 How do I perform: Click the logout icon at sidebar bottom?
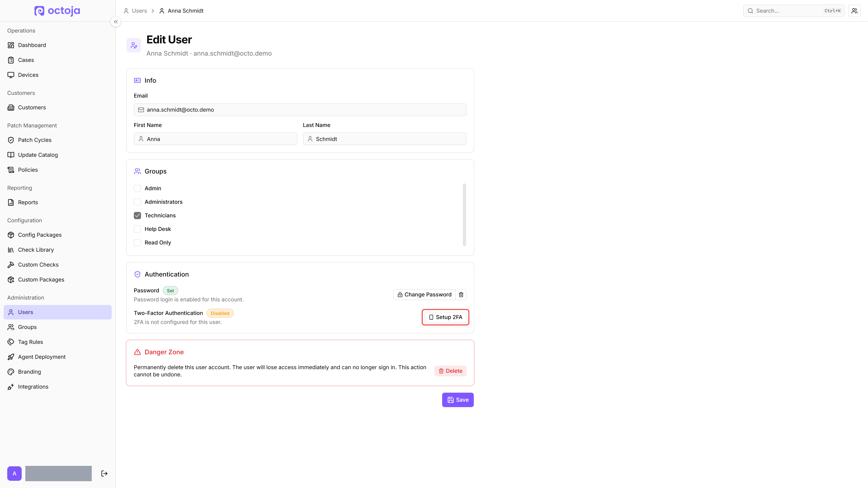[104, 474]
